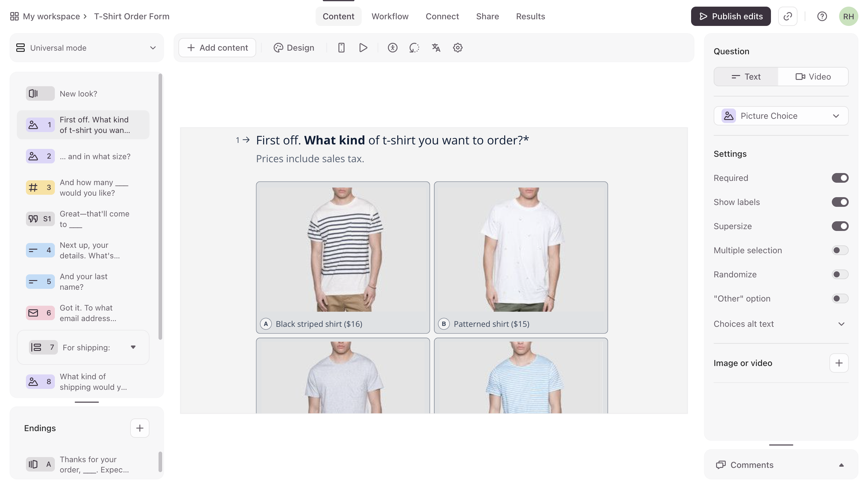Open the workspace grid icon
Viewport: 868px width, 489px height.
point(14,16)
